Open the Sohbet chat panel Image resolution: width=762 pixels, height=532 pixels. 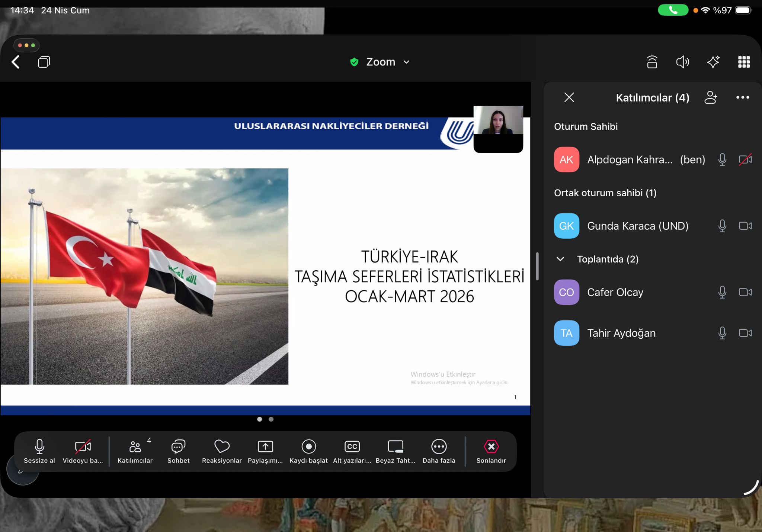[x=178, y=451]
